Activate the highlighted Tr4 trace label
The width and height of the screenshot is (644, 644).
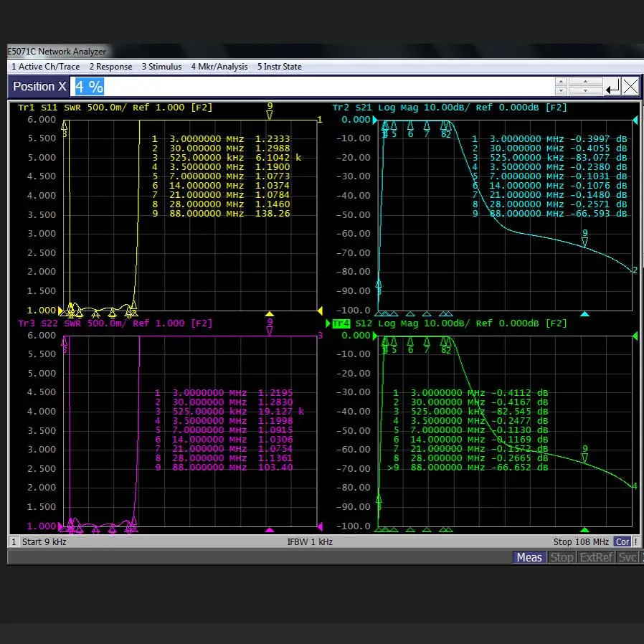[341, 323]
